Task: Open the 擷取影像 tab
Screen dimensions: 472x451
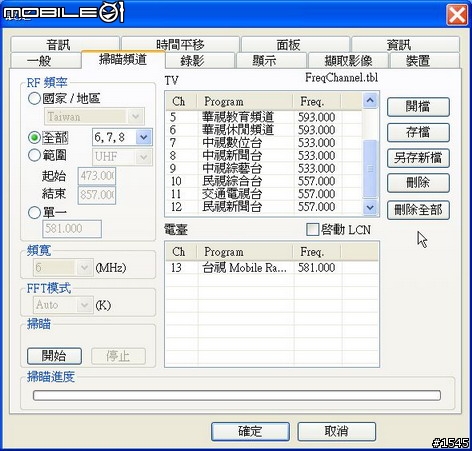Action: [x=348, y=61]
